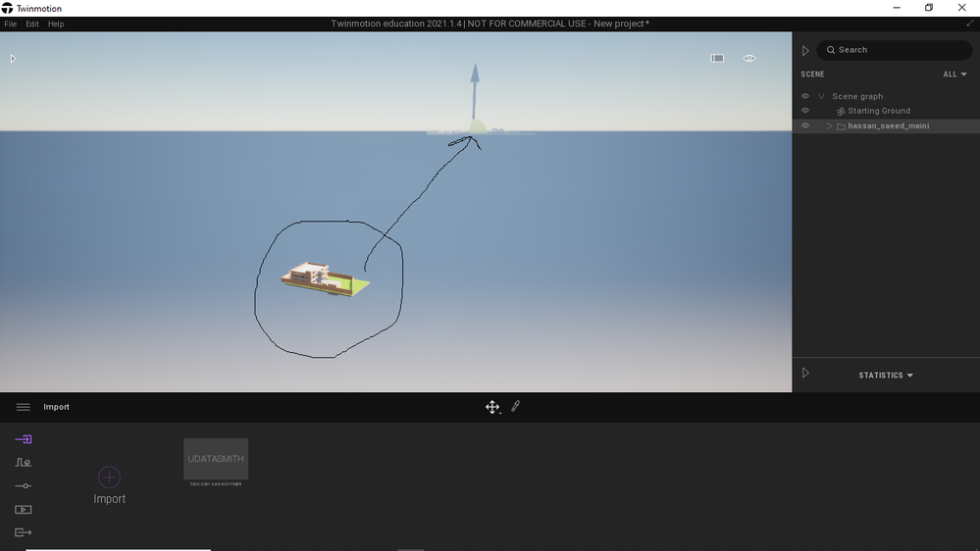Click the Starting Ground landscape icon
The image size is (980, 551).
pos(842,111)
